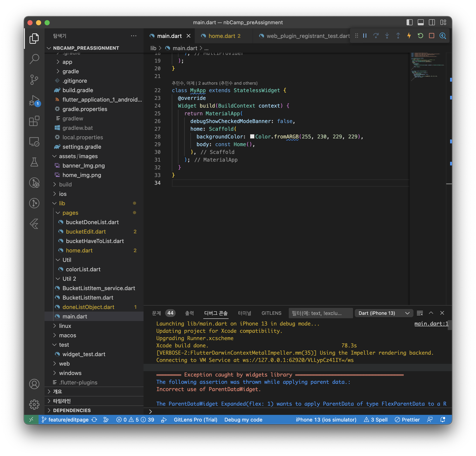Synchronize changes from status bar
Screen dimensions: 476x456
pyautogui.click(x=94, y=420)
